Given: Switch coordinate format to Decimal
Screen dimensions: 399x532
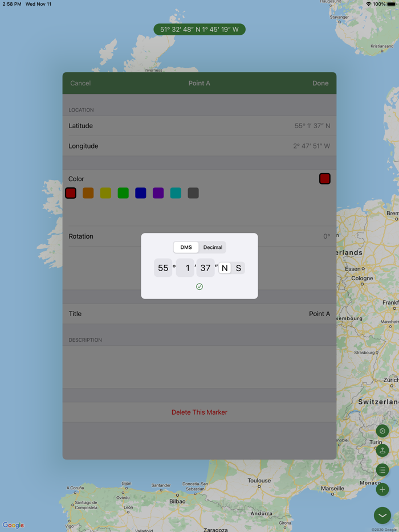Looking at the screenshot, I should click(213, 247).
